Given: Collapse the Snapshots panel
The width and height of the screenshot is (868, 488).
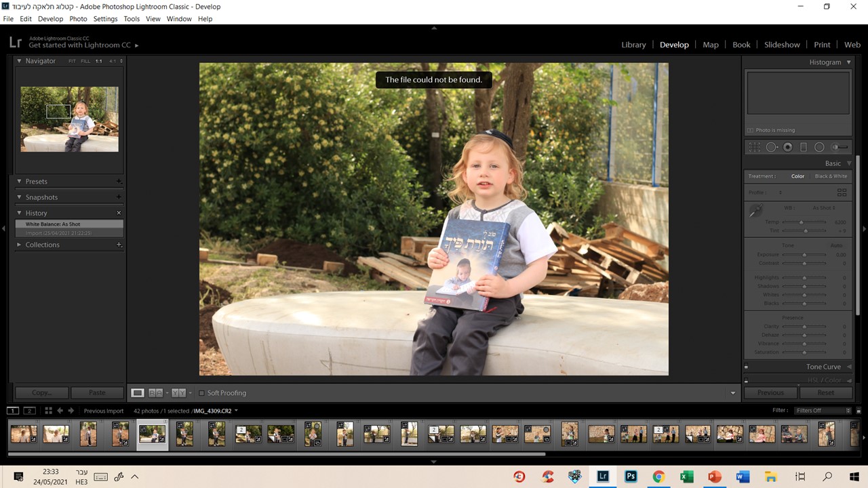Looking at the screenshot, I should pyautogui.click(x=20, y=197).
